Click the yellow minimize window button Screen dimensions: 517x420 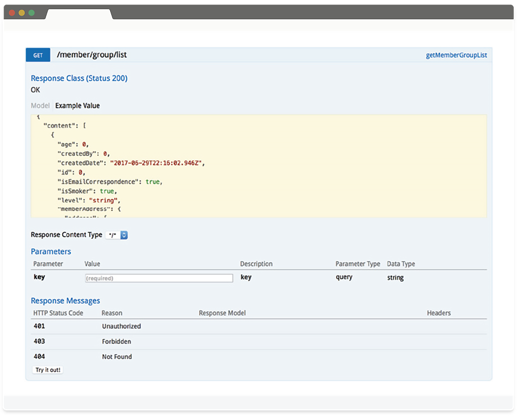[x=22, y=12]
